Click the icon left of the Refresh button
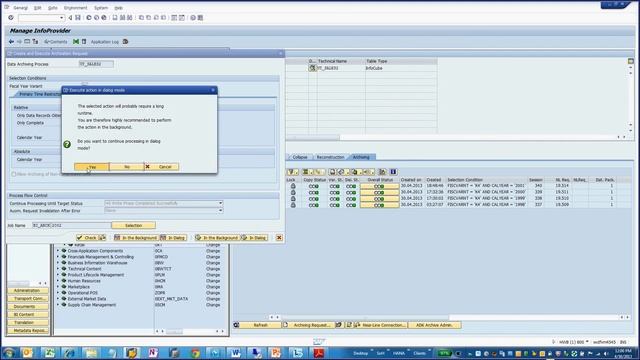The width and height of the screenshot is (640, 360). click(x=236, y=325)
